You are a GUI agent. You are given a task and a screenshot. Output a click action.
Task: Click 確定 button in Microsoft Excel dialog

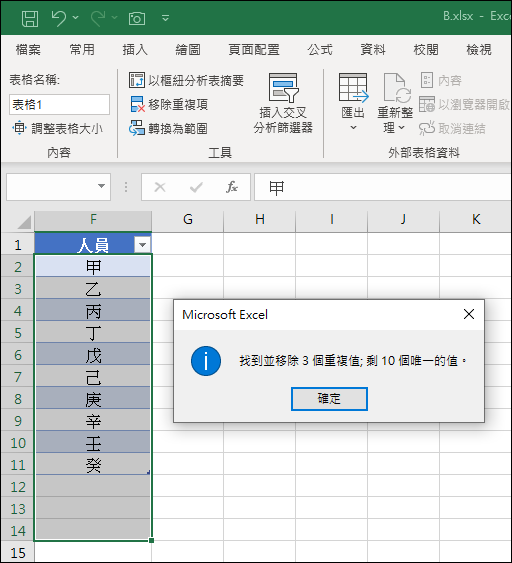pyautogui.click(x=329, y=399)
